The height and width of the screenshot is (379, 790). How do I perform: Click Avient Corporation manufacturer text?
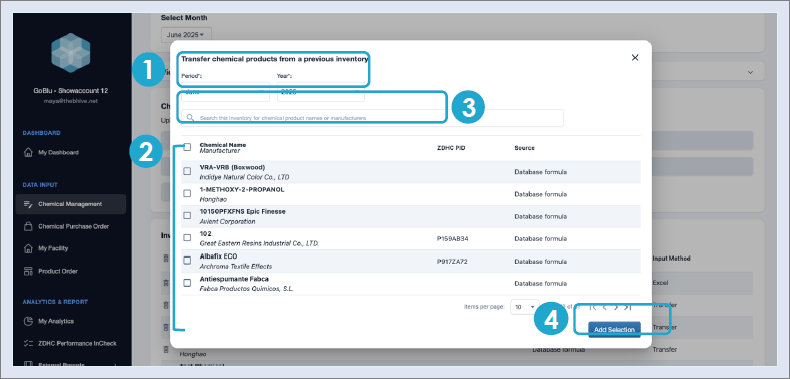[x=227, y=221]
